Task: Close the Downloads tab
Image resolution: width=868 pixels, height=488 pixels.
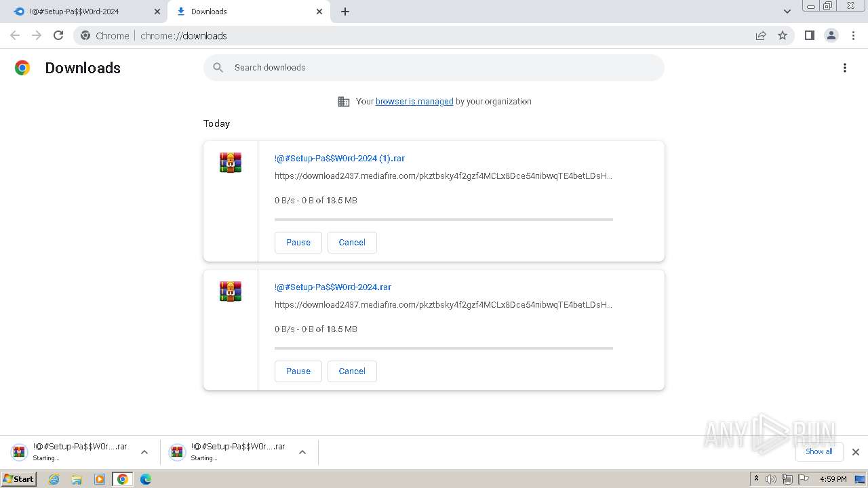Action: coord(319,12)
